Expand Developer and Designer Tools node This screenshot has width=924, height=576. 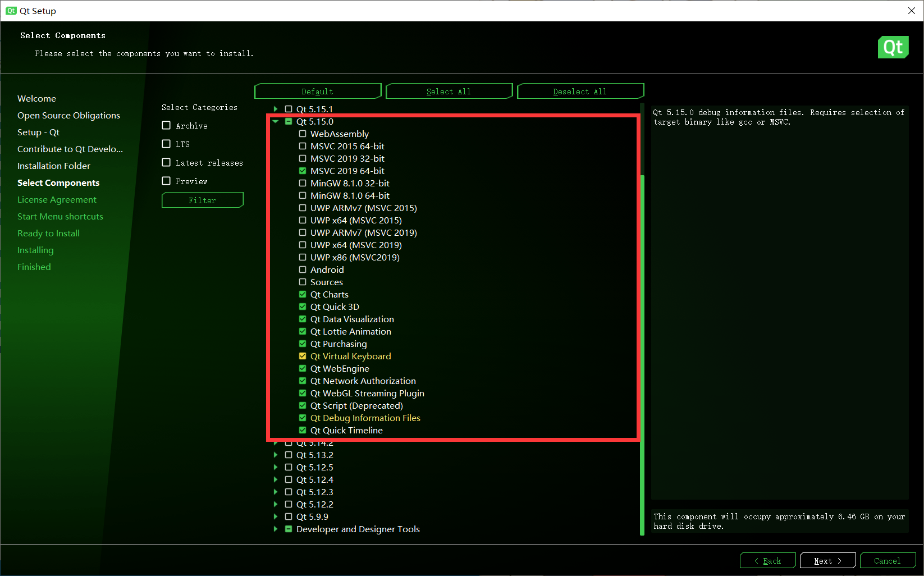pyautogui.click(x=276, y=529)
